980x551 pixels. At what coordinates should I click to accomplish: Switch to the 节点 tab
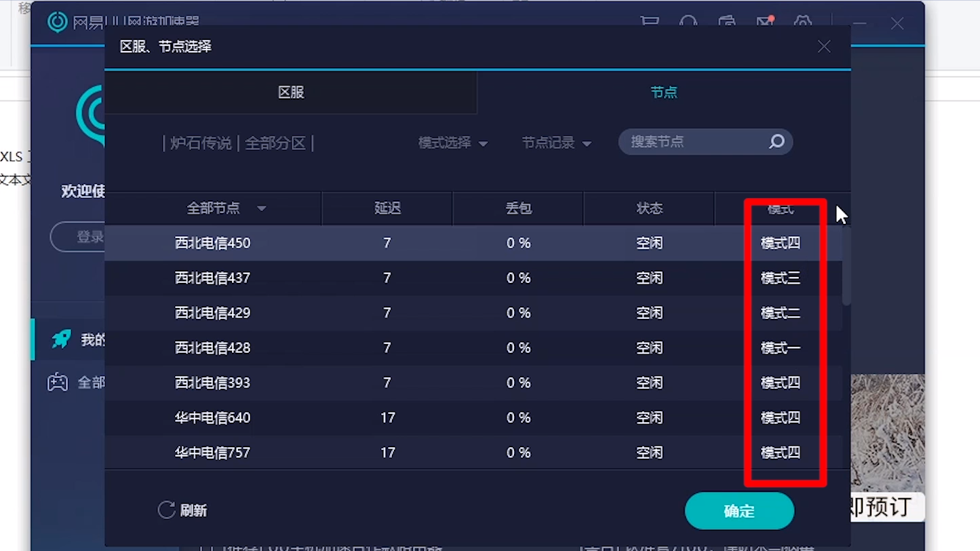[664, 92]
